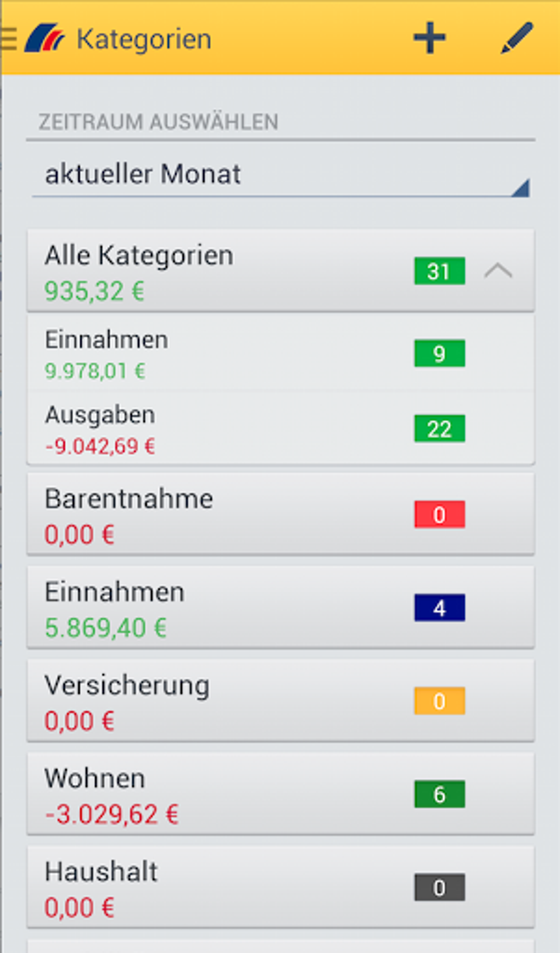560x953 pixels.
Task: Select the Einnahmen 9.978,01 € sub-row
Action: pos(220,354)
